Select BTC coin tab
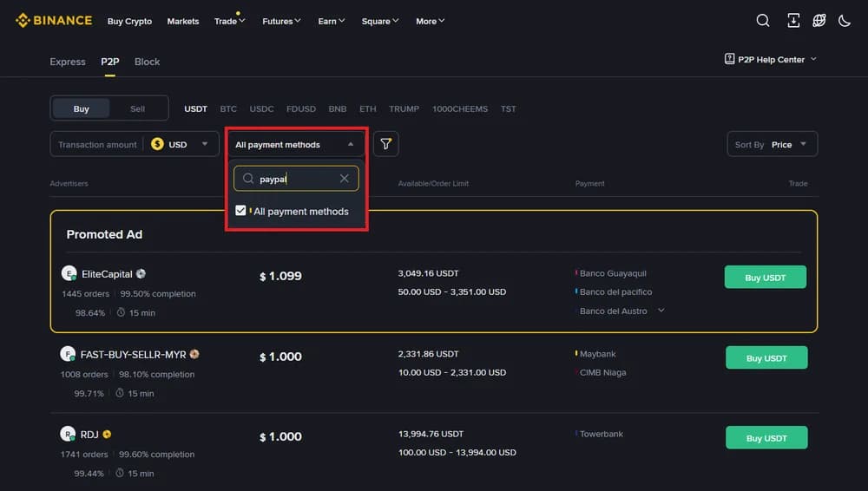 [x=228, y=108]
